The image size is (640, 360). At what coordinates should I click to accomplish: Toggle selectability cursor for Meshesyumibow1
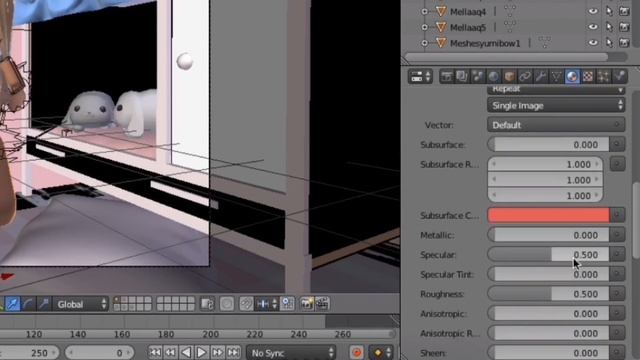click(609, 42)
